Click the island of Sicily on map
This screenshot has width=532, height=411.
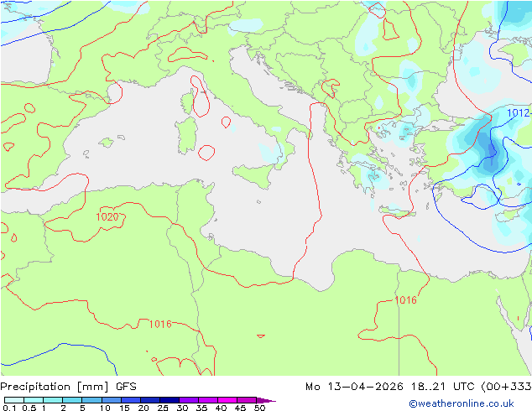[x=253, y=174]
